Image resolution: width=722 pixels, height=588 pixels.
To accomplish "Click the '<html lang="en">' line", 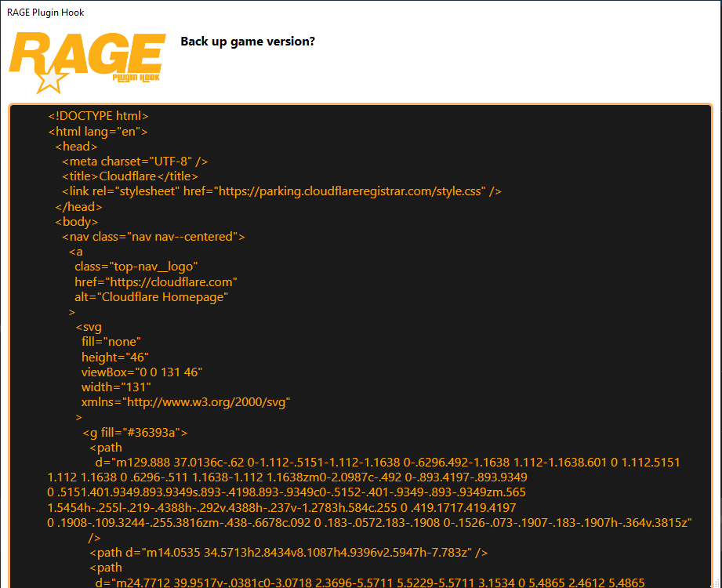I will (98, 131).
